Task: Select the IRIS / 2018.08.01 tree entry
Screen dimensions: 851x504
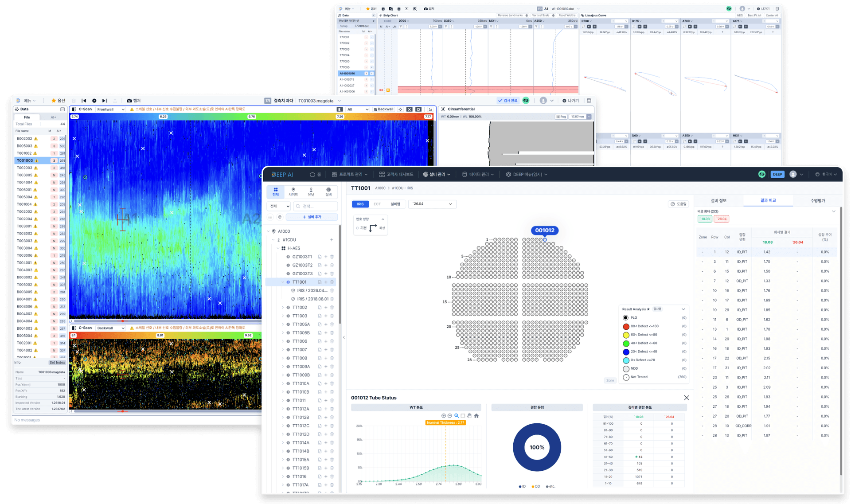Action: [x=310, y=299]
